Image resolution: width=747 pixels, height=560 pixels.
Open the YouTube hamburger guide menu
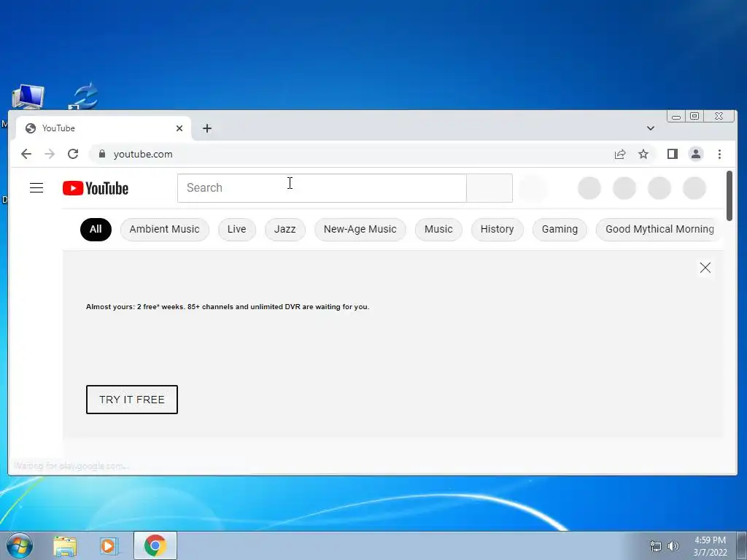[x=36, y=188]
